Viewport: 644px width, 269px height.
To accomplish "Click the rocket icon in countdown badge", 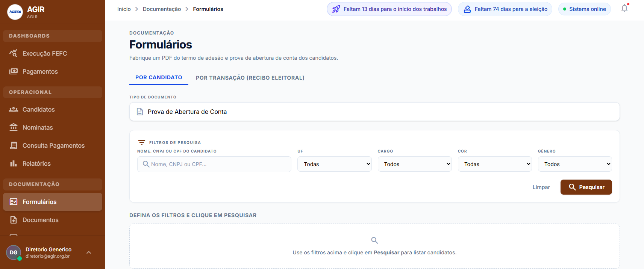I will (x=336, y=9).
